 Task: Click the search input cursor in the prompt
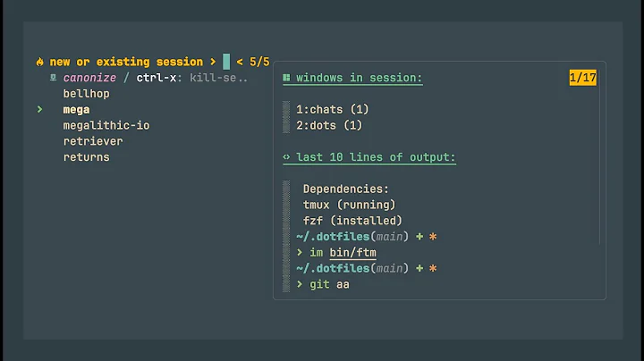[226, 62]
